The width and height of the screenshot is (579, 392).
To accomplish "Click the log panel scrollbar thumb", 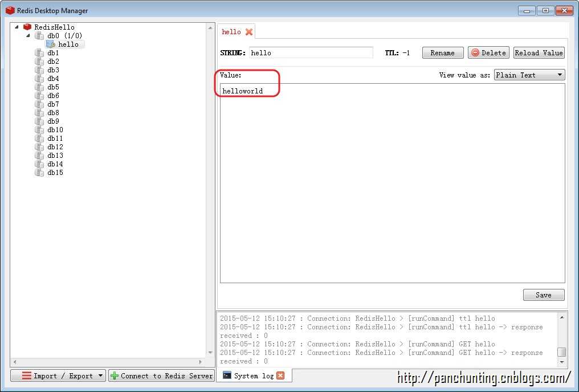I will [x=562, y=352].
